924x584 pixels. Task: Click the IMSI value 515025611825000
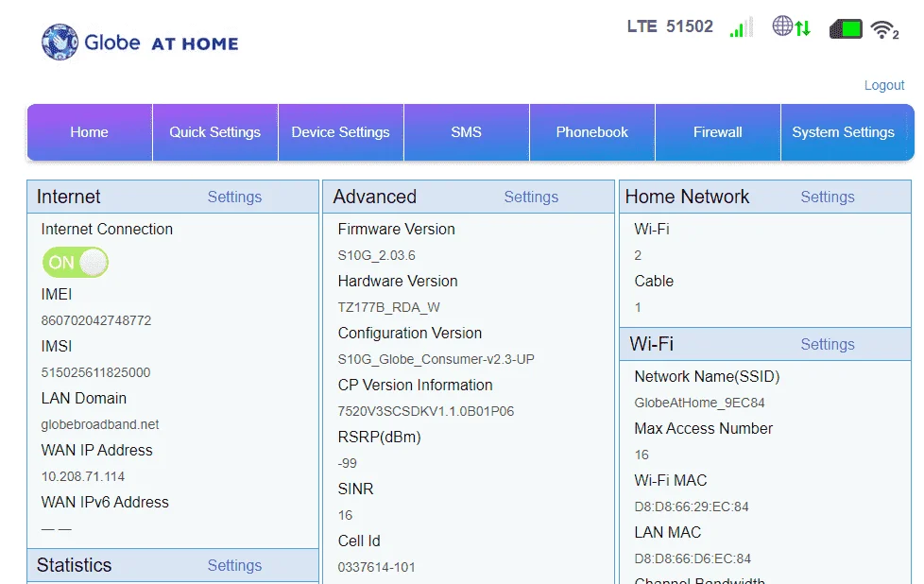[x=95, y=372]
